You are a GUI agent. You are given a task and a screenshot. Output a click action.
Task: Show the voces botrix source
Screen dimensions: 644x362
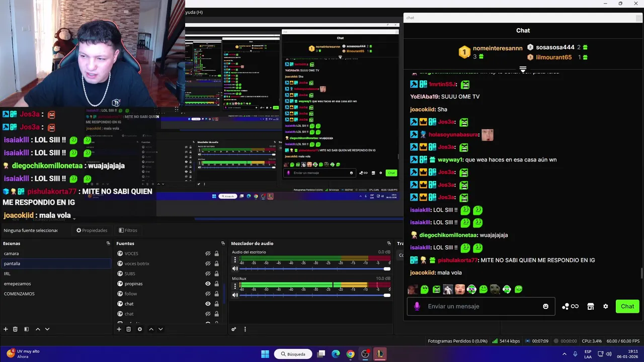click(208, 263)
